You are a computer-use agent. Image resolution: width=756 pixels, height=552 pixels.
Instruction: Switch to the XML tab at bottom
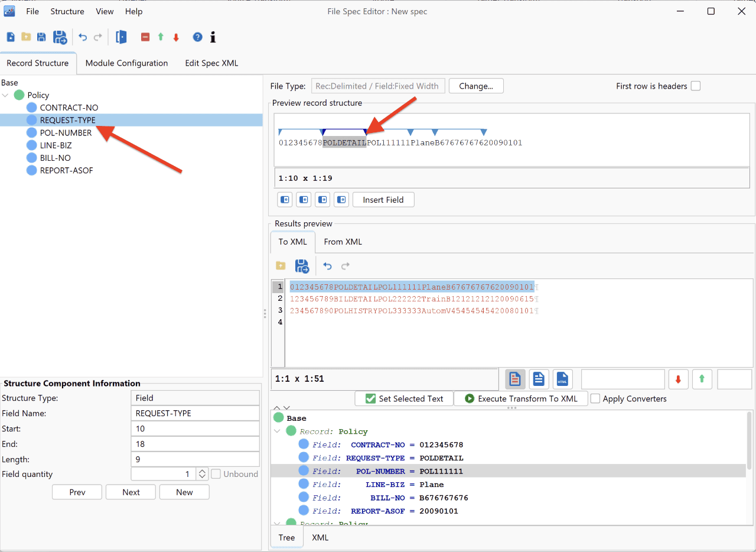click(x=320, y=537)
